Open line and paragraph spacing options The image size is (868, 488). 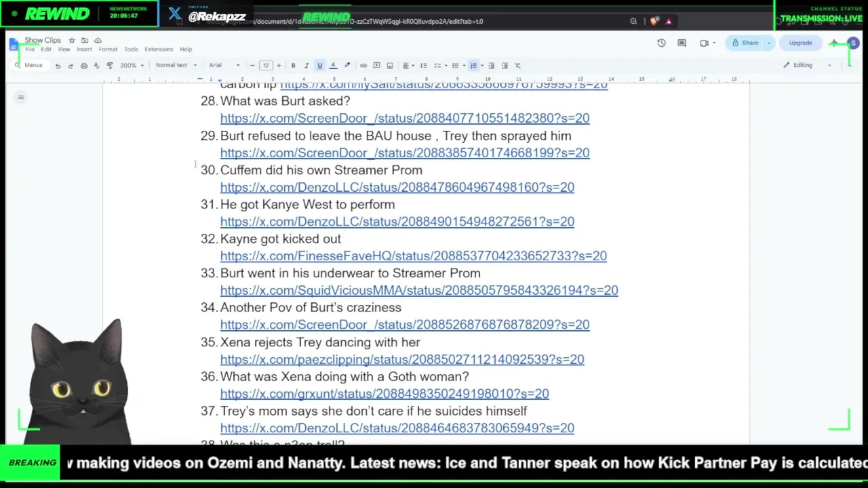pos(423,66)
